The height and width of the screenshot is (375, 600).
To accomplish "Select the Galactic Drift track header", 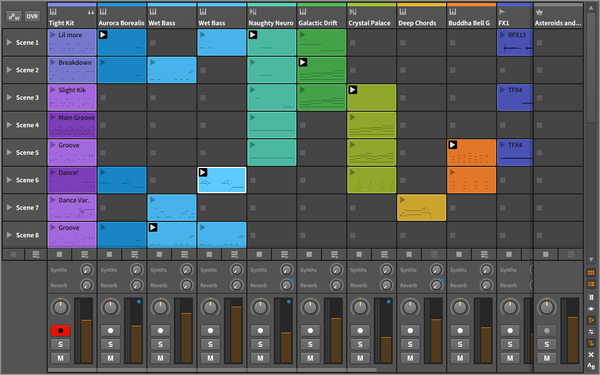I will click(x=322, y=16).
